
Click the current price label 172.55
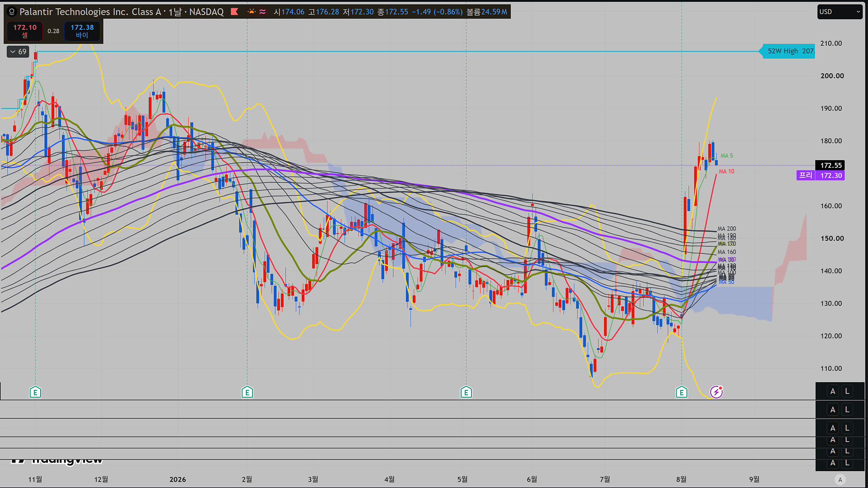(x=830, y=166)
